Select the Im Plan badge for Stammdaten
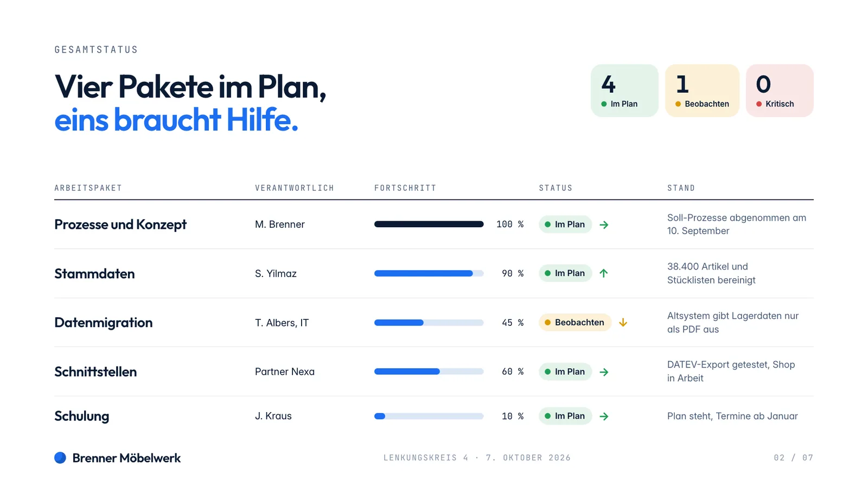The height and width of the screenshot is (488, 868). (565, 273)
